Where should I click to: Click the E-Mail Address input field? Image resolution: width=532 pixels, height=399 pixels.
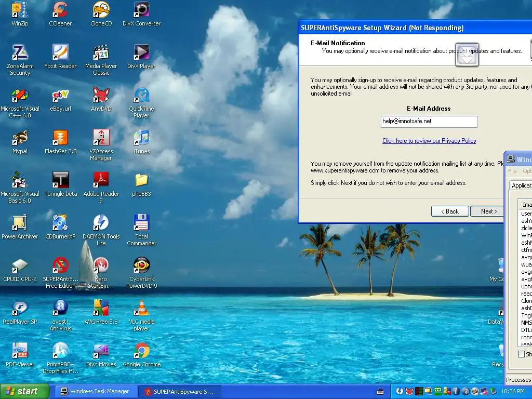point(429,122)
